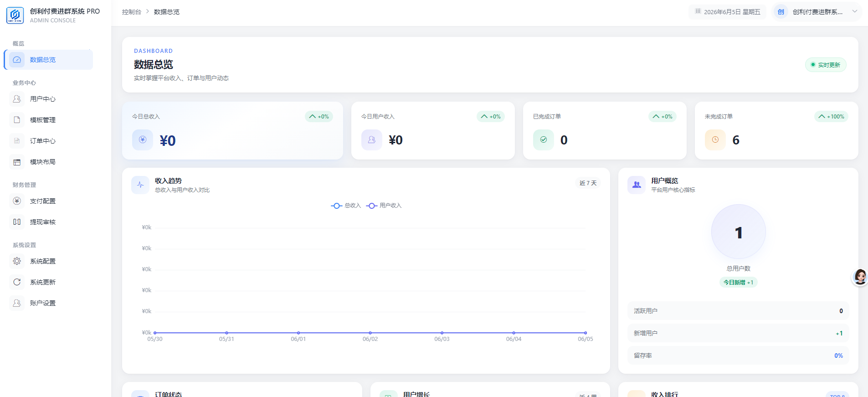Click the 数据总览 dashboard gauge icon
The width and height of the screenshot is (868, 397).
(17, 60)
